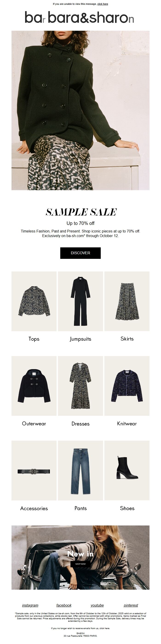Click the bar bara&sharon logo
The height and width of the screenshot is (644, 161).
(x=79, y=17)
